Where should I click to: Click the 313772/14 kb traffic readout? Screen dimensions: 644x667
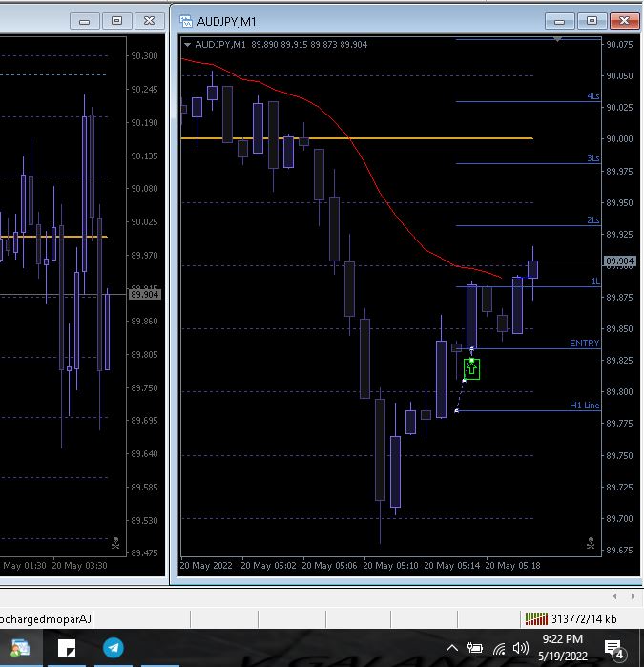(x=584, y=619)
